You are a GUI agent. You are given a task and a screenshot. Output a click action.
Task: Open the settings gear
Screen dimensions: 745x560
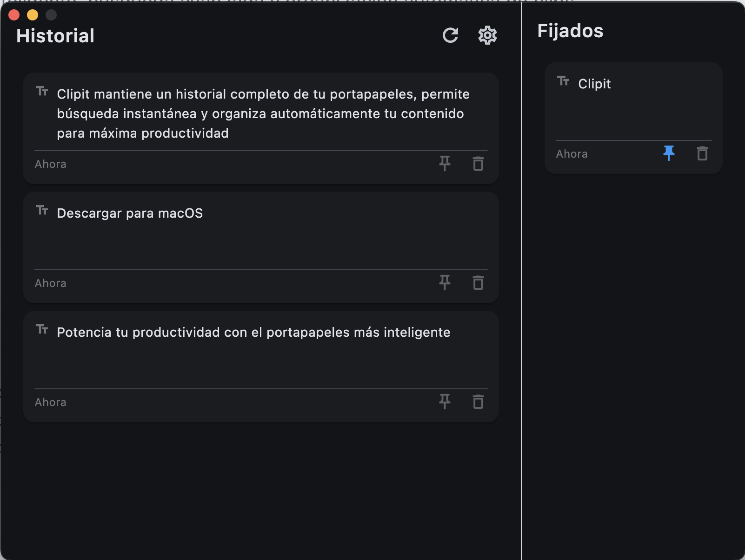pos(487,35)
